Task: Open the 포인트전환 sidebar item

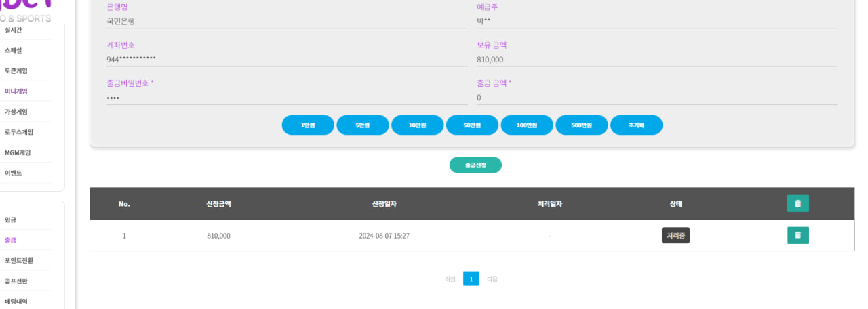Action: point(19,260)
